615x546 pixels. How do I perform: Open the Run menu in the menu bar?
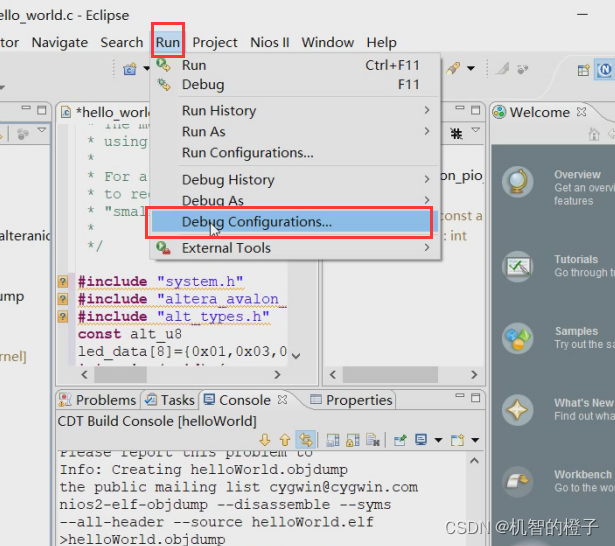tap(168, 42)
